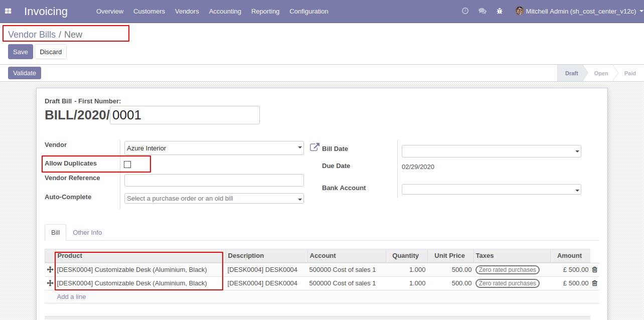The height and width of the screenshot is (320, 644).
Task: Save the vendor bill
Action: (x=21, y=52)
